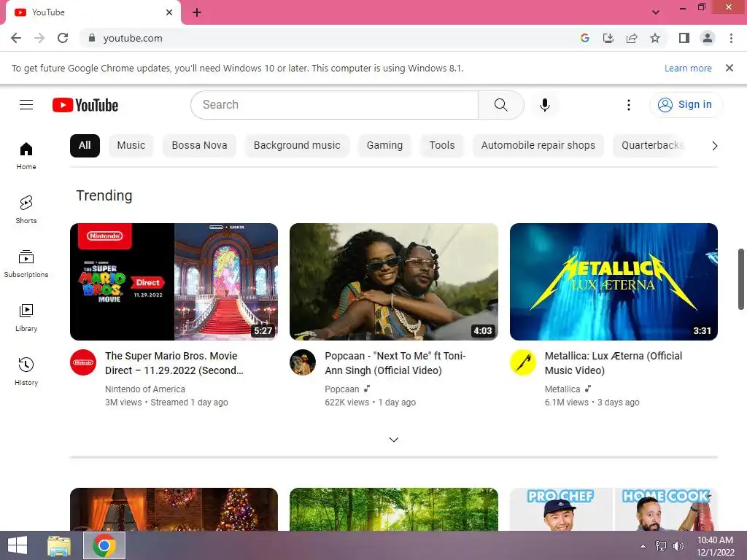Open the YouTube hamburger guide menu

[x=26, y=105]
